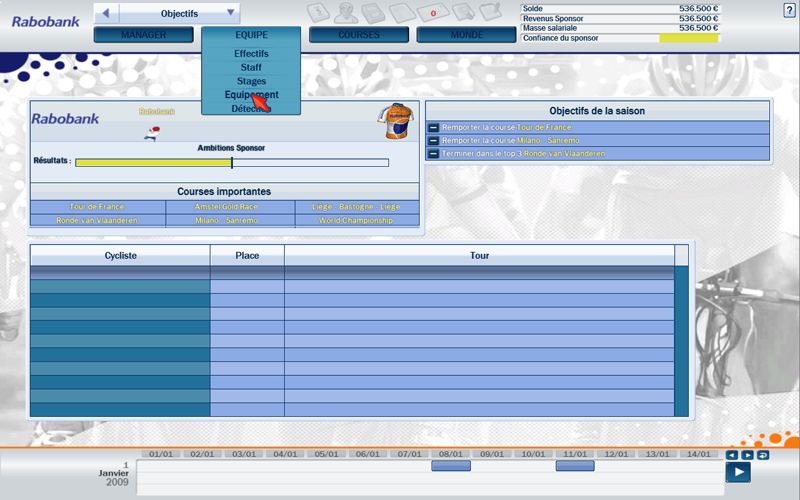The image size is (800, 500).
Task: Click minus icon beside Remporter Milano - Sanremo
Action: tap(433, 140)
